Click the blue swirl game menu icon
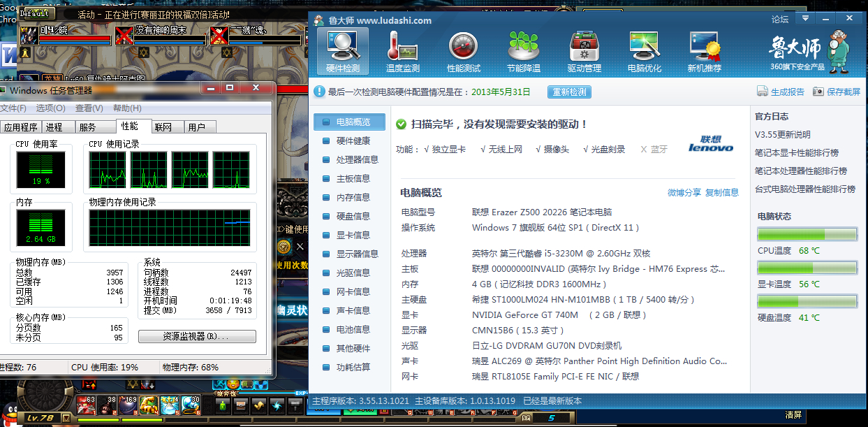This screenshot has height=427, width=868. (x=277, y=405)
